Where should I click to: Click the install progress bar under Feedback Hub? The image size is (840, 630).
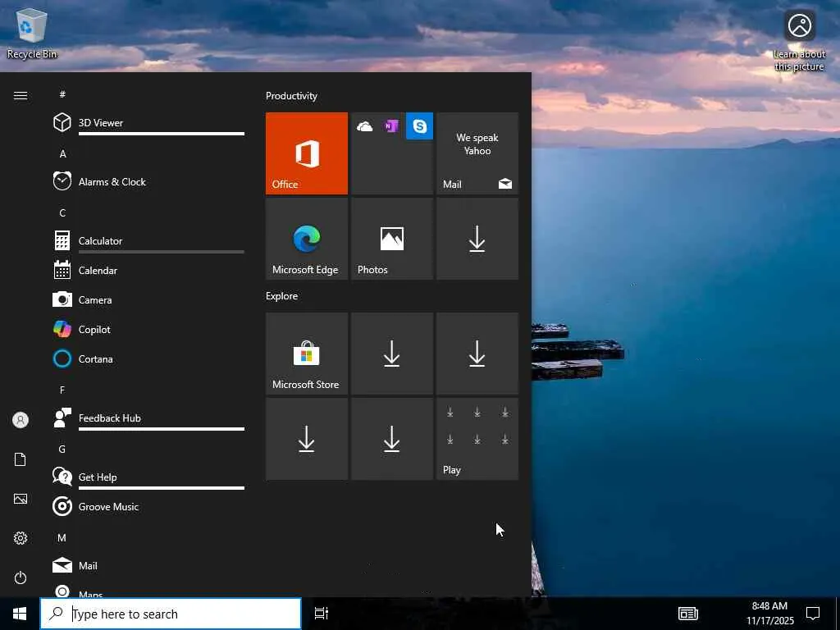click(162, 428)
